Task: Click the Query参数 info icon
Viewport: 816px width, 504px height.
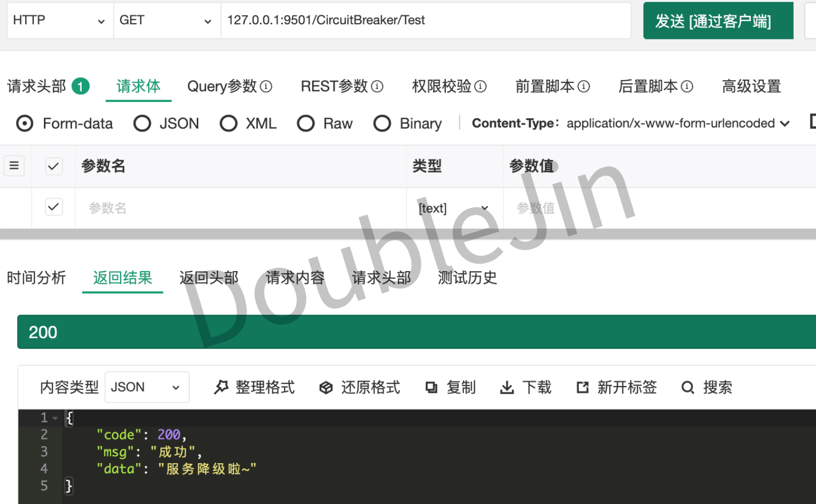Action: (x=266, y=87)
